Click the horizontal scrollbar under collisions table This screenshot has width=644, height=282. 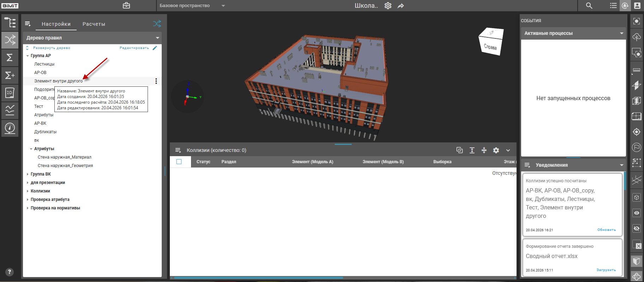(x=258, y=278)
